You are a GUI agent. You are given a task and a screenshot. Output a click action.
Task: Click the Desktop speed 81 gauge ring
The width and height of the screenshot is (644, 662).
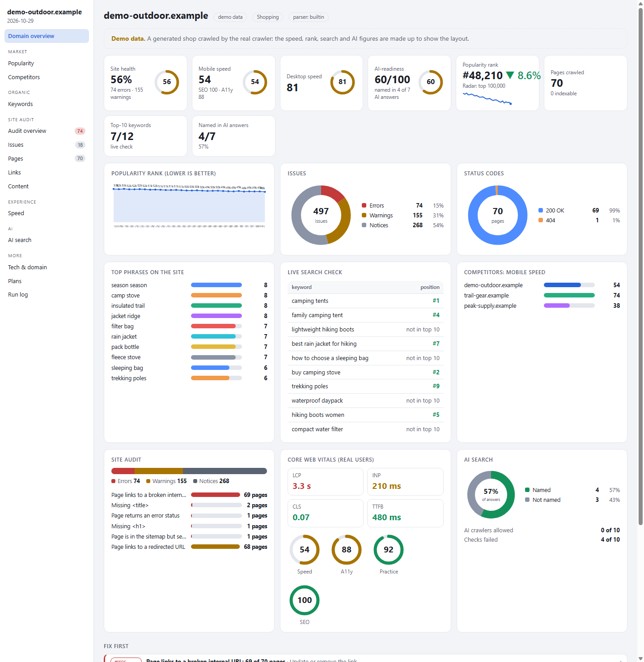[343, 82]
